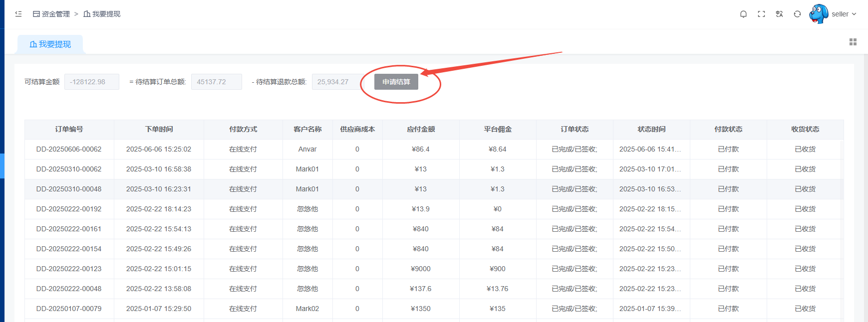Screen dimensions: 868x322
Task: Click the 应付金额 column header
Action: pyautogui.click(x=421, y=129)
